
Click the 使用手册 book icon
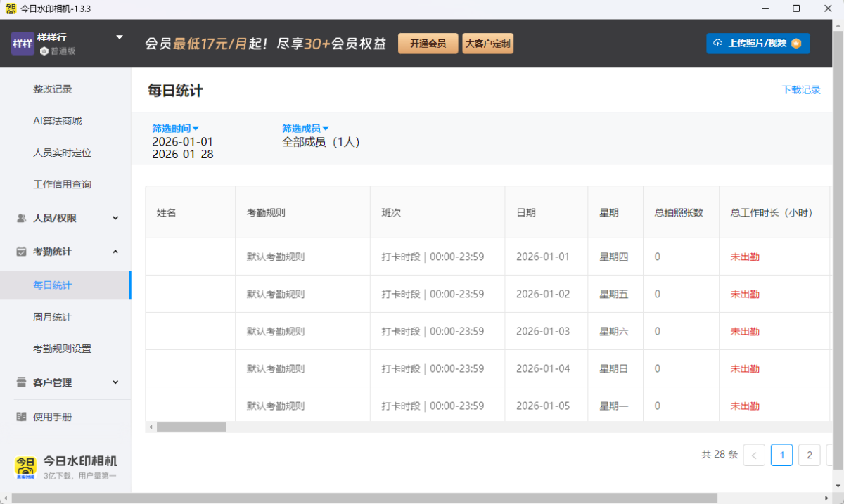pos(21,417)
